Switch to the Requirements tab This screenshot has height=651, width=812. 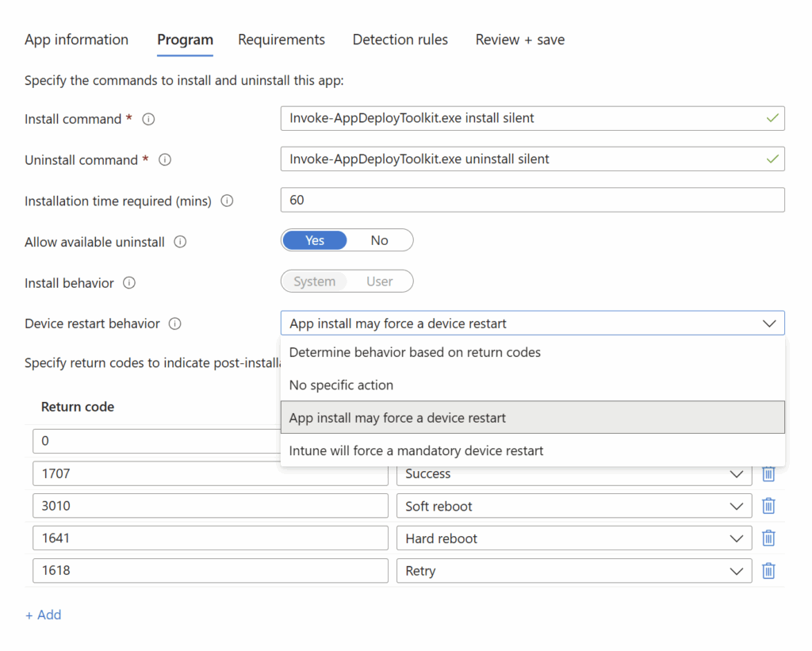282,40
